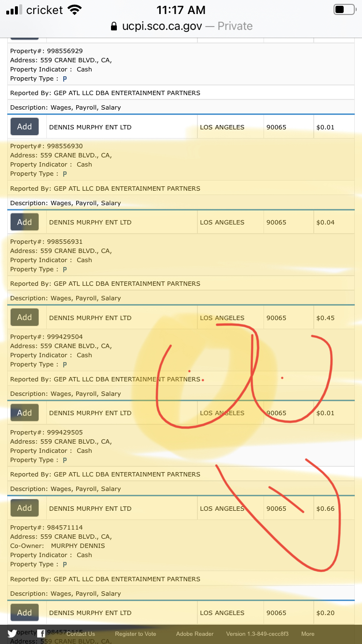Select the address line under Property# 999429504
Viewport: 362px width, 644px height.
click(x=61, y=346)
